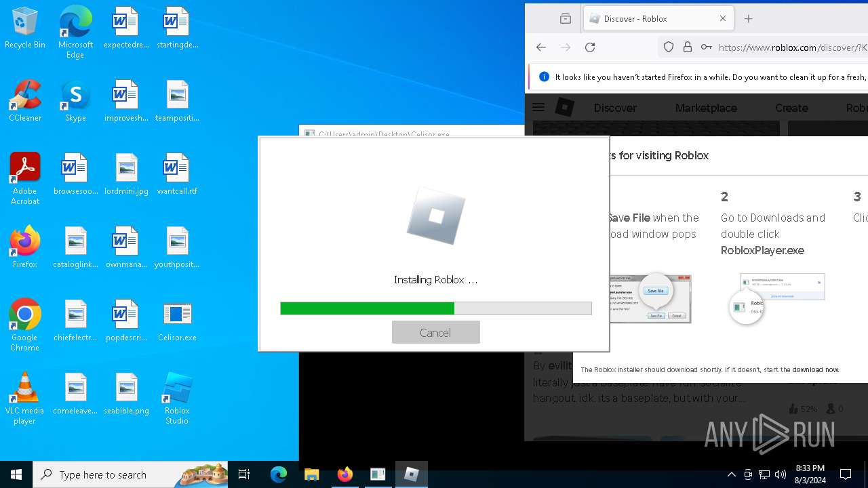Click the taskbar search box

coord(130,474)
